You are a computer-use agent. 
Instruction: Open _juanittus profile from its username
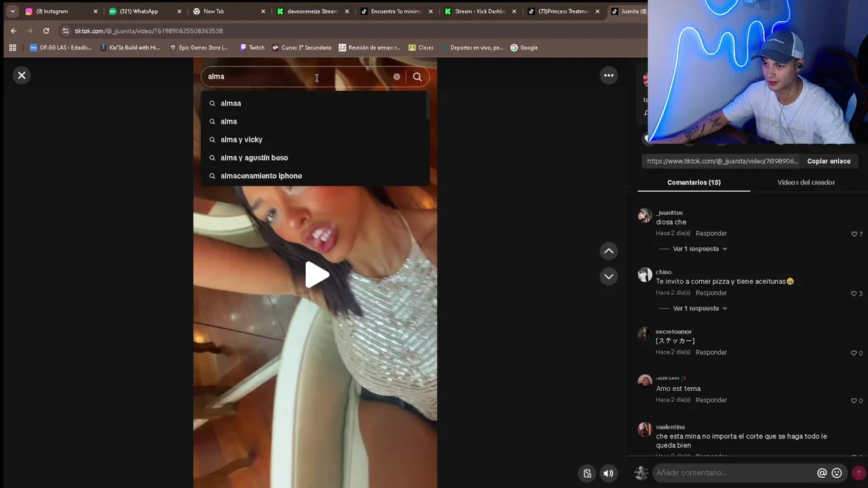(669, 213)
